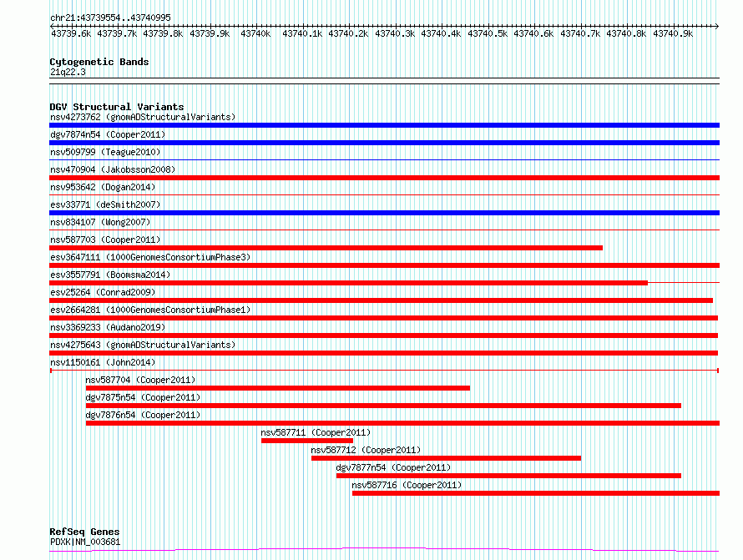Click the 43739.6k ruler position
This screenshot has width=743, height=560.
coord(71,33)
